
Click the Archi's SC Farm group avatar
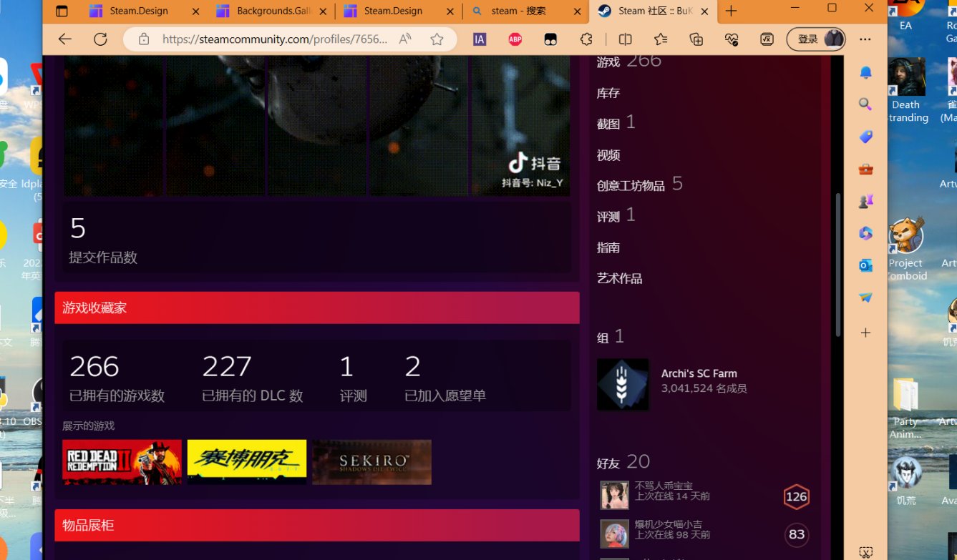(x=623, y=384)
